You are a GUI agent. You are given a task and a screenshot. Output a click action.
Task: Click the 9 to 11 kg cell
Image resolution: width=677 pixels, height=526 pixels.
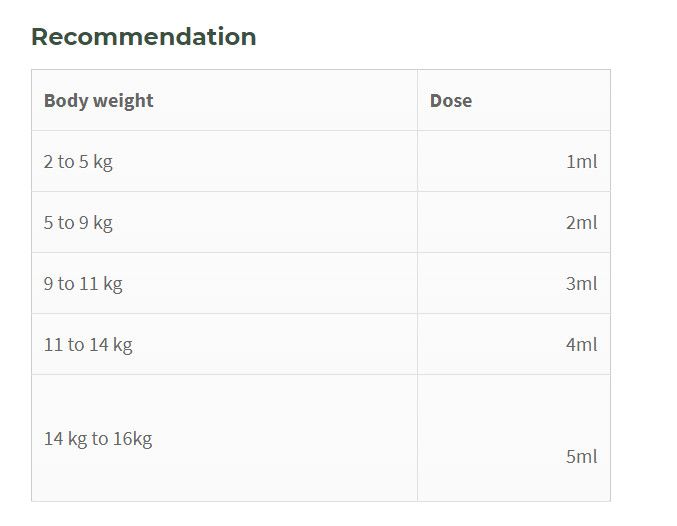[225, 283]
